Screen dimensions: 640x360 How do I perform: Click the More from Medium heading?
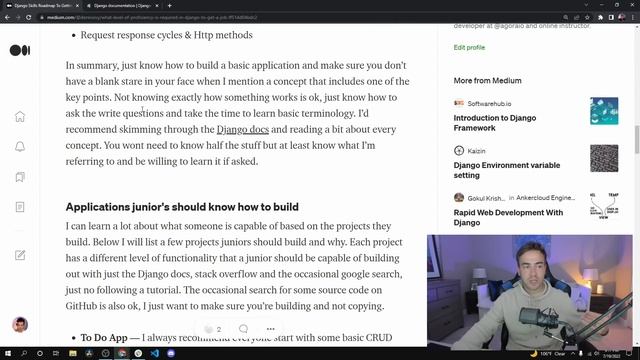[487, 81]
